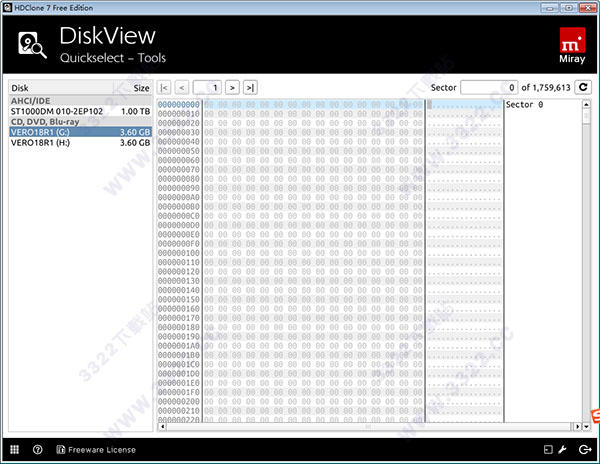The height and width of the screenshot is (464, 600).
Task: Select the ST1000DM 010-2EP102 disk
Action: tap(57, 111)
